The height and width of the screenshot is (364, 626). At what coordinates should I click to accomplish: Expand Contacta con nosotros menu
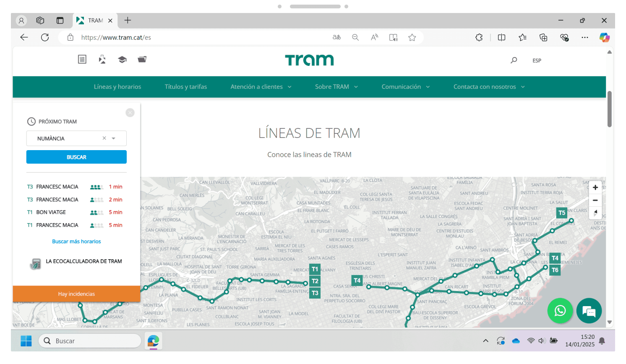click(489, 87)
